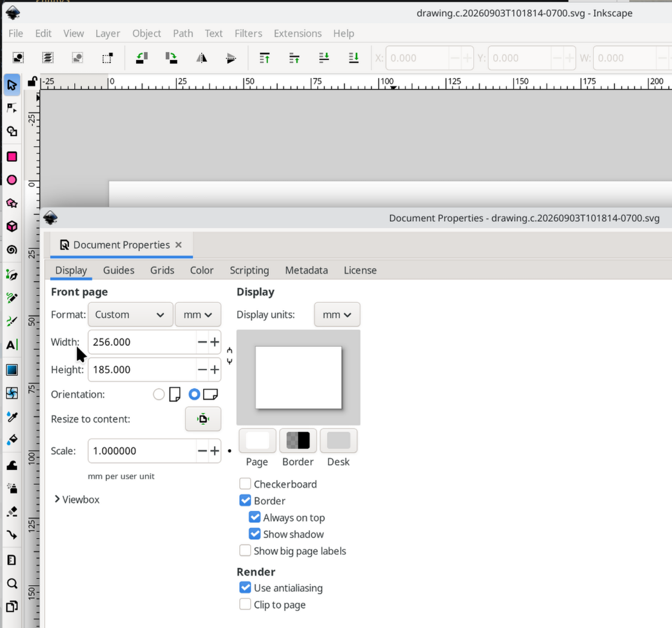
Task: Raise selection one step
Action: click(x=294, y=58)
